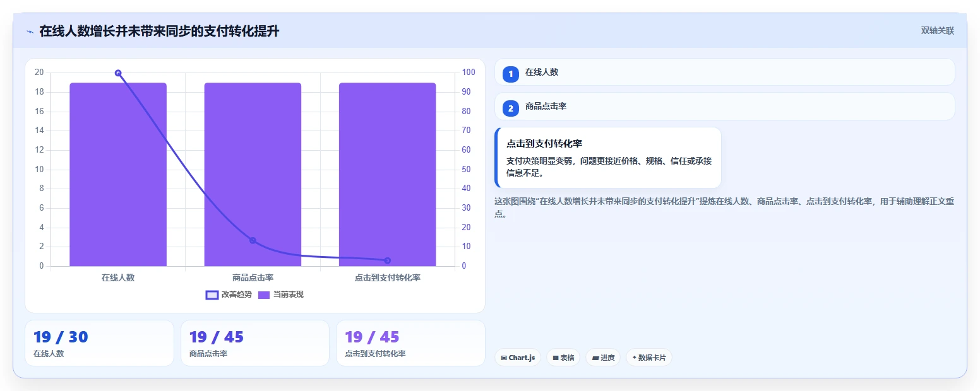Select the 表格 tag
Image resolution: width=980 pixels, height=391 pixels.
click(x=563, y=358)
